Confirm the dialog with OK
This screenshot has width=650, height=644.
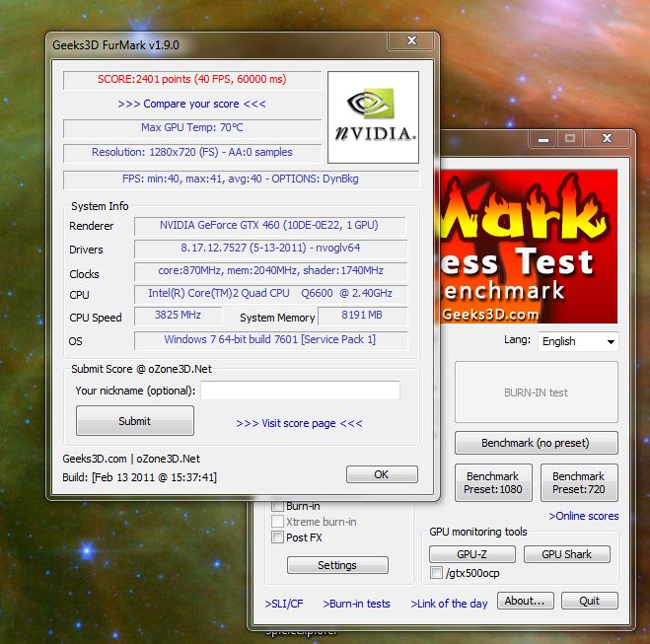382,474
